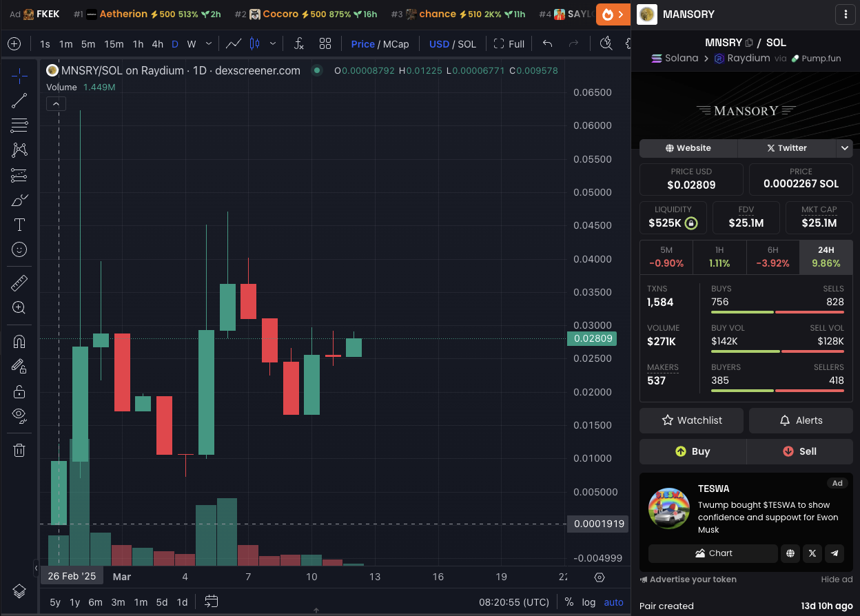Set chart denomination to USD
860x616 pixels.
pyautogui.click(x=439, y=43)
